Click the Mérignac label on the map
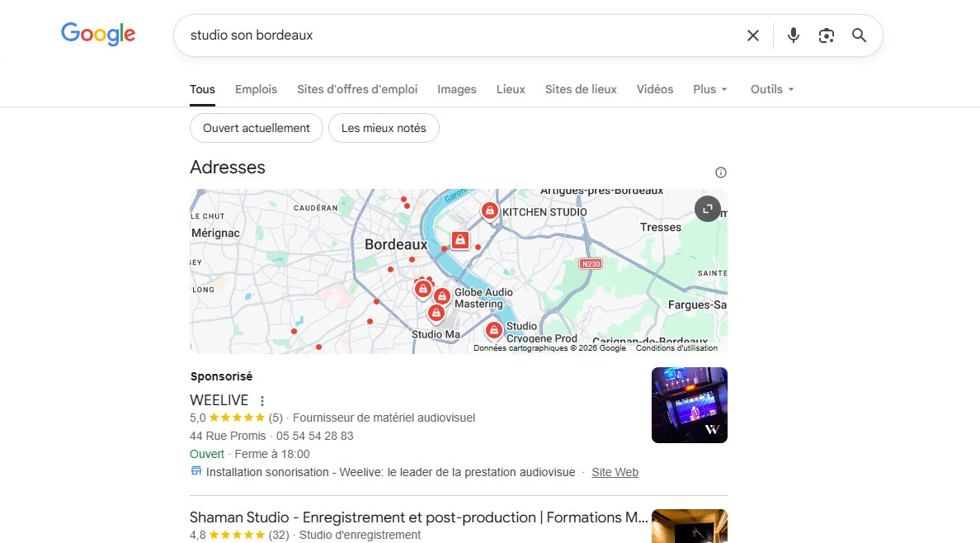980x543 pixels. [x=215, y=234]
